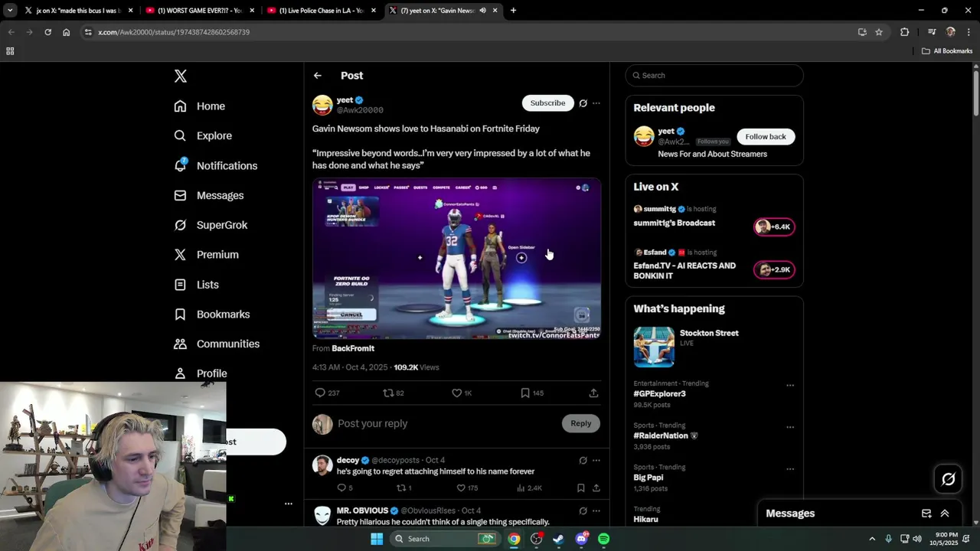The height and width of the screenshot is (551, 980).
Task: Open more options for #GPExplorer3 trend
Action: pyautogui.click(x=790, y=385)
